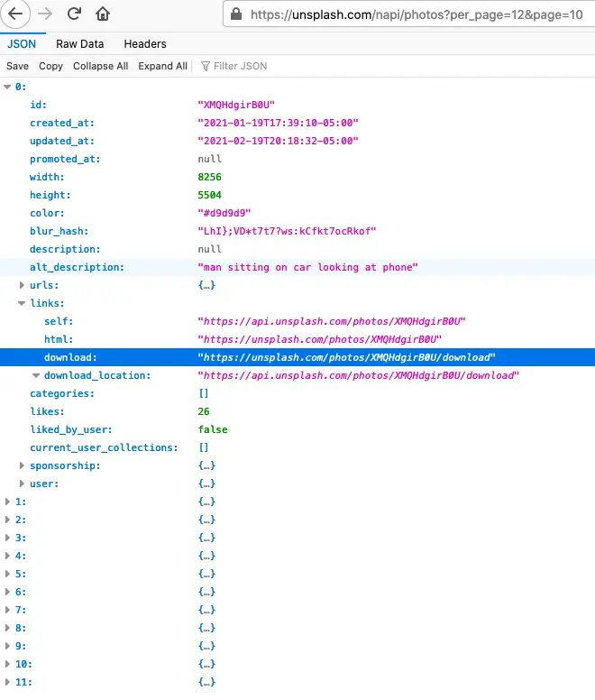Expand the urls node
This screenshot has height=700, width=595.
(x=22, y=285)
